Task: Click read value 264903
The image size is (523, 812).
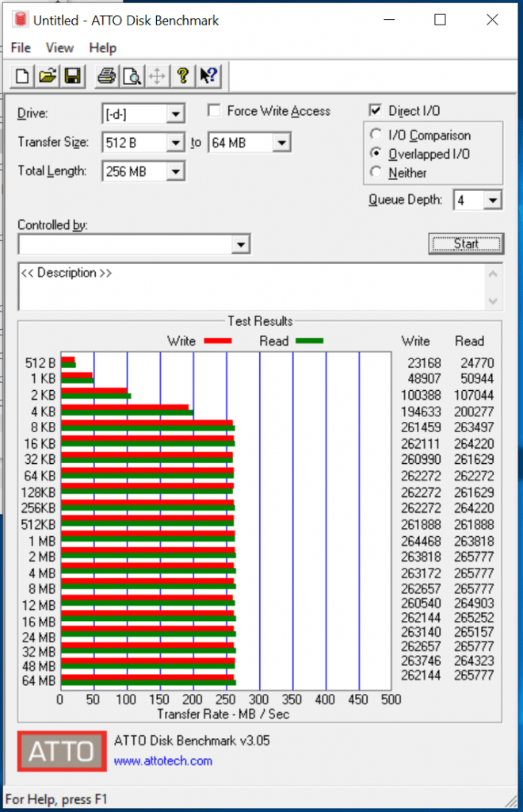Action: pos(475,603)
